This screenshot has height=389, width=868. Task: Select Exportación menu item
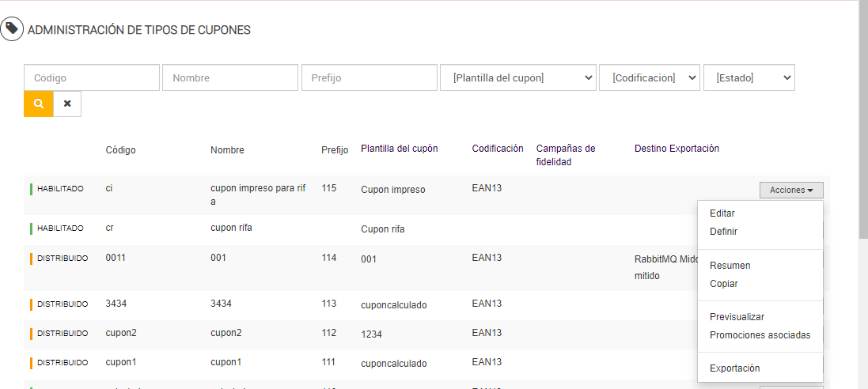point(734,368)
